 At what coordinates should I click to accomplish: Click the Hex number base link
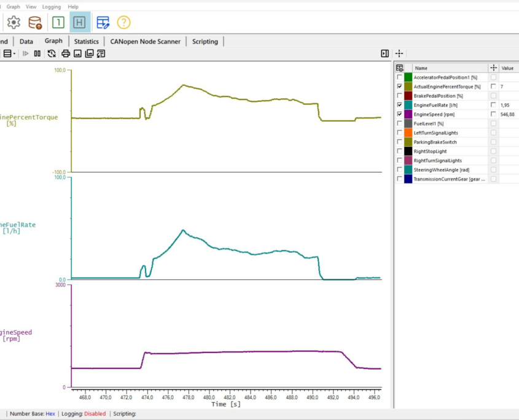point(50,414)
